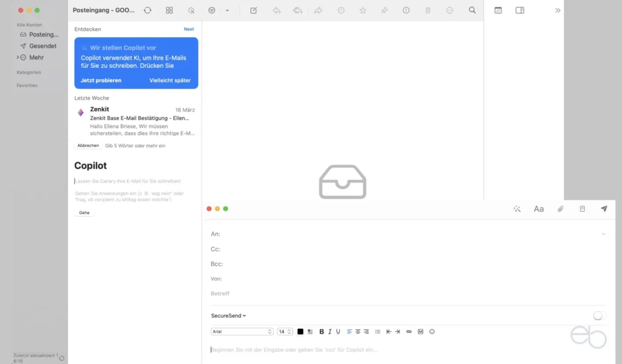The image size is (622, 364).
Task: Insert a hyperlink with link icon
Action: (409, 331)
